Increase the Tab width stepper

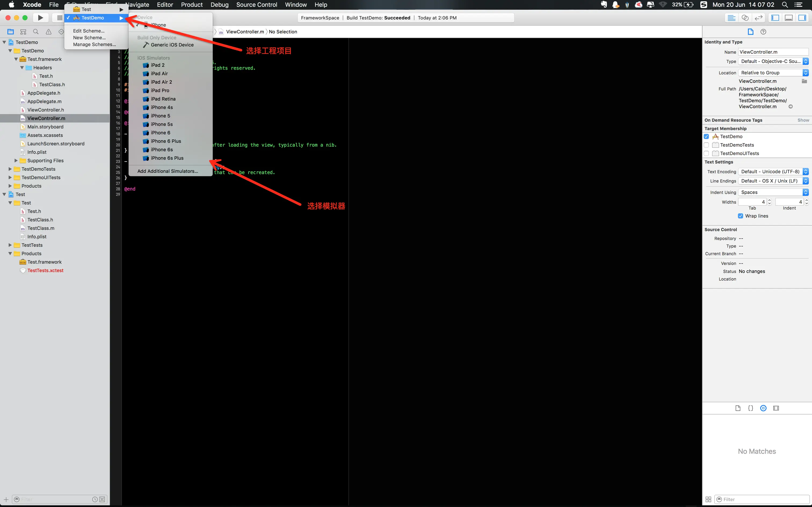(x=769, y=200)
